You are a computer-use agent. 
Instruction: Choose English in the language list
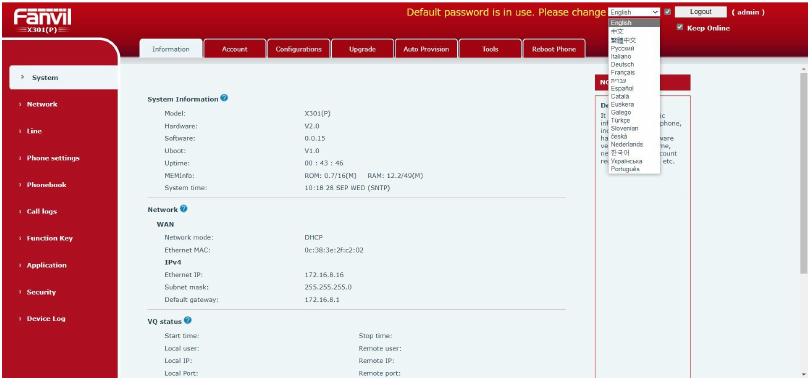(x=634, y=23)
